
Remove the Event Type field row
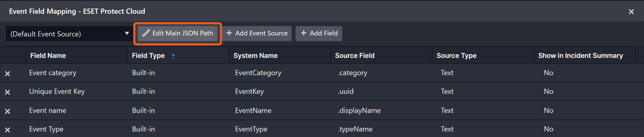[7, 130]
